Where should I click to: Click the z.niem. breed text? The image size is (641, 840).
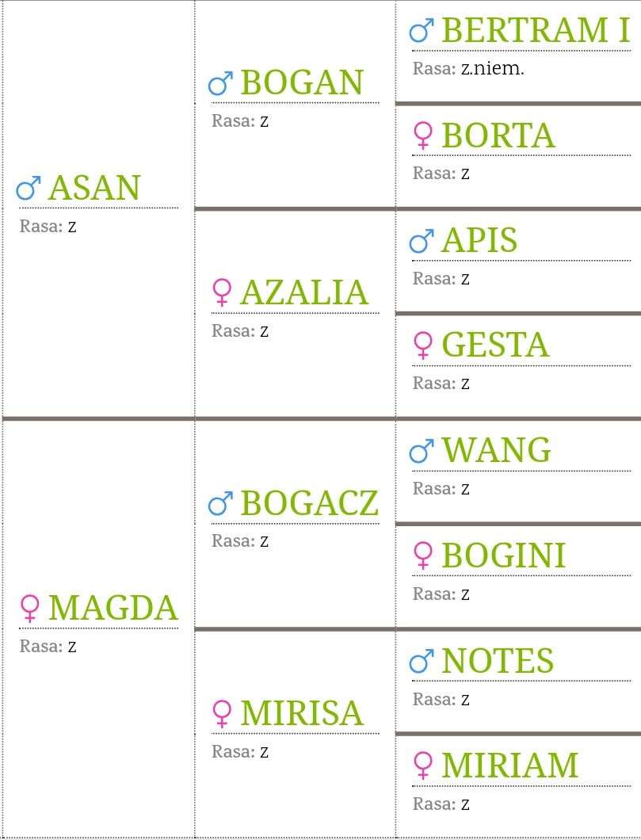(x=492, y=69)
